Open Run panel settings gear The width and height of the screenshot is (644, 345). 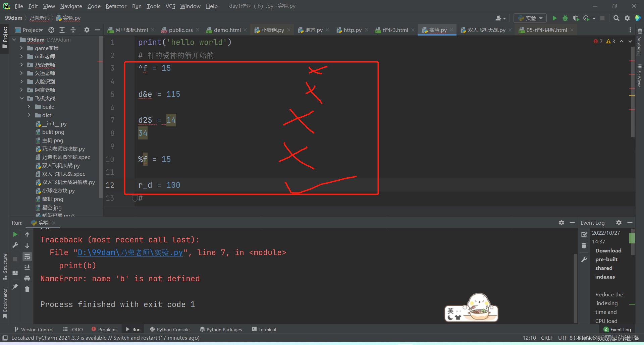point(561,223)
